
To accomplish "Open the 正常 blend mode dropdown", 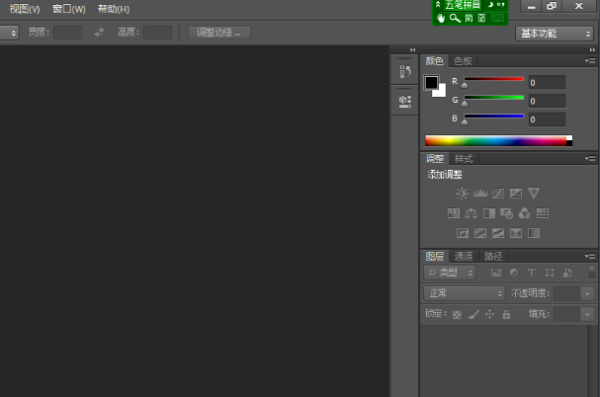I will click(464, 293).
